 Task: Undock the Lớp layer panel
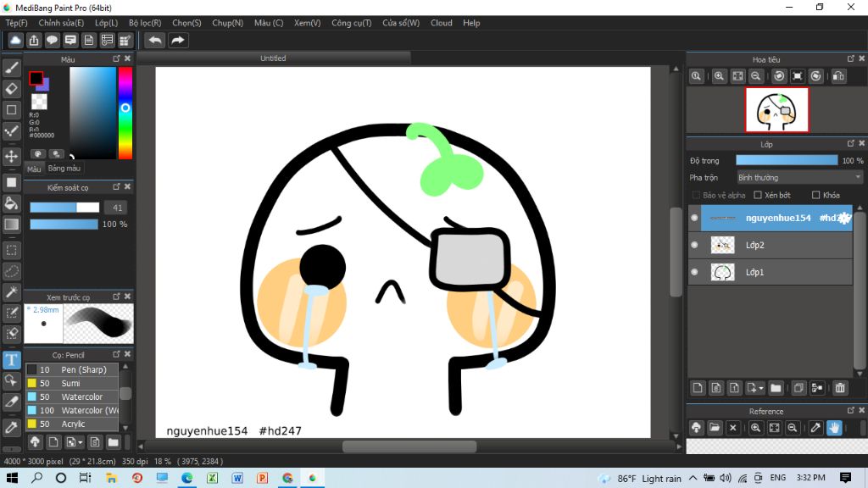point(851,144)
